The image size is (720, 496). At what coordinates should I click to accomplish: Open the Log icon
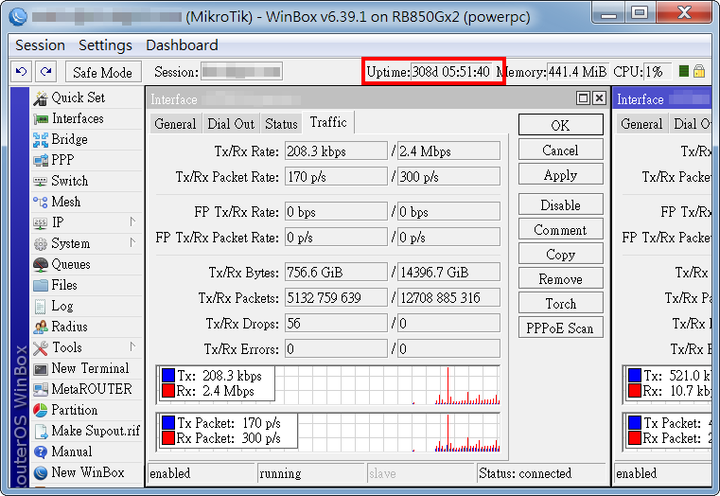40,306
